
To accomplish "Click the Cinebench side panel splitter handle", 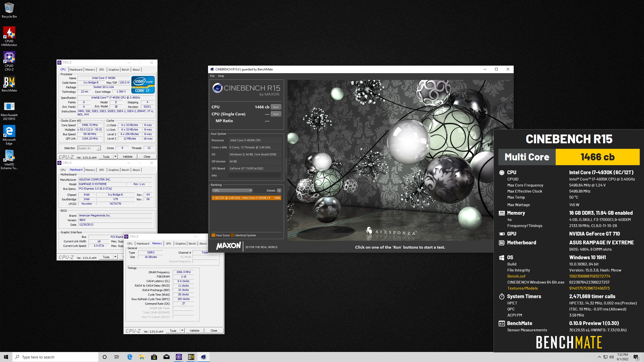I will pyautogui.click(x=286, y=166).
